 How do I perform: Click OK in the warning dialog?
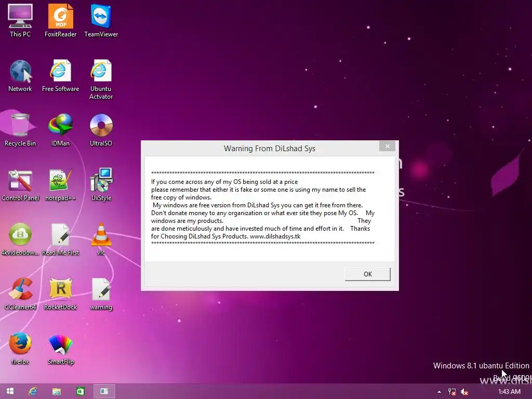pyautogui.click(x=368, y=274)
